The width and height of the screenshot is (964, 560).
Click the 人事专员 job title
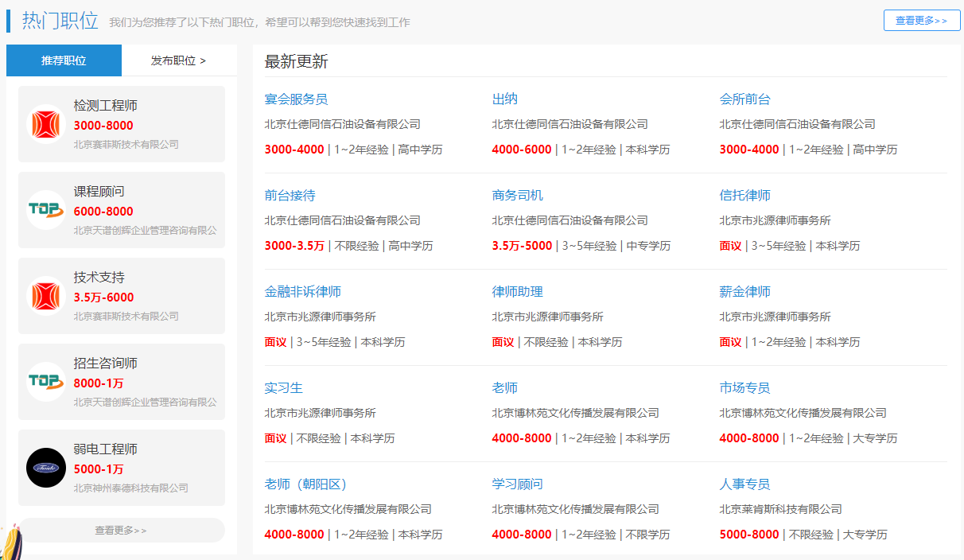pyautogui.click(x=744, y=484)
